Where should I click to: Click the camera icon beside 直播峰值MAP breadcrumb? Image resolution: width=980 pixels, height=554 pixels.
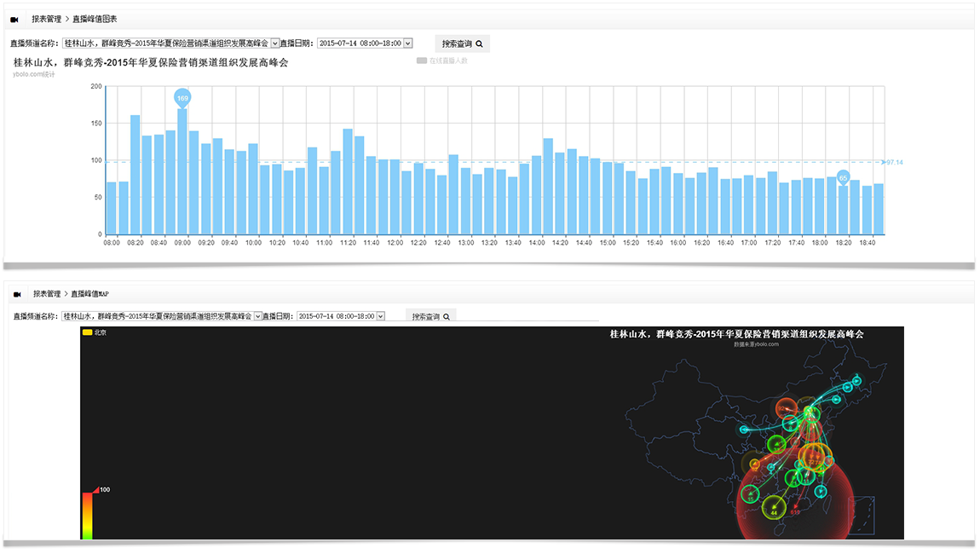(17, 294)
